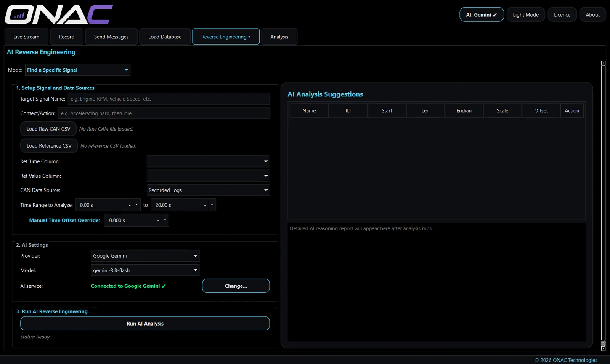Click Run AI Analysis
This screenshot has width=610, height=364.
tap(145, 324)
